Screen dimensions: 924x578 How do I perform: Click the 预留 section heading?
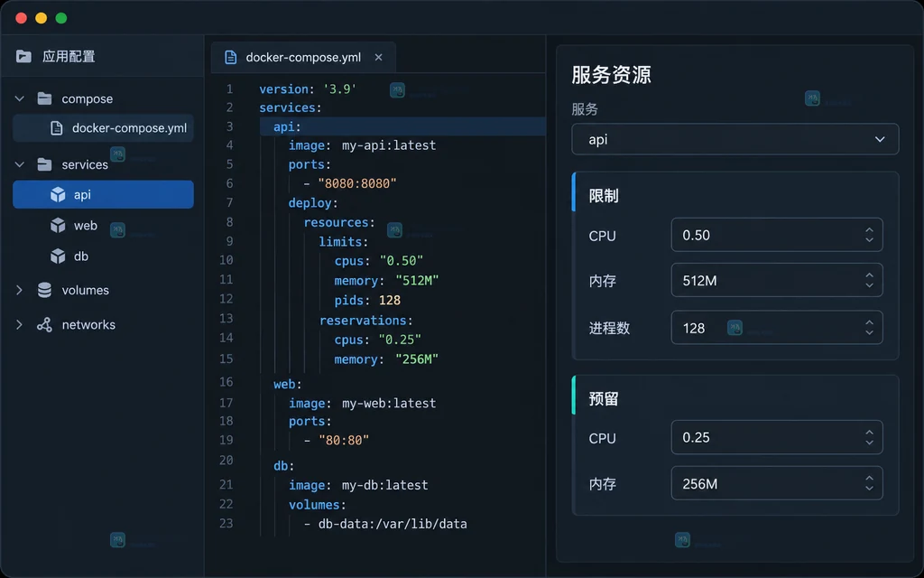pyautogui.click(x=604, y=399)
